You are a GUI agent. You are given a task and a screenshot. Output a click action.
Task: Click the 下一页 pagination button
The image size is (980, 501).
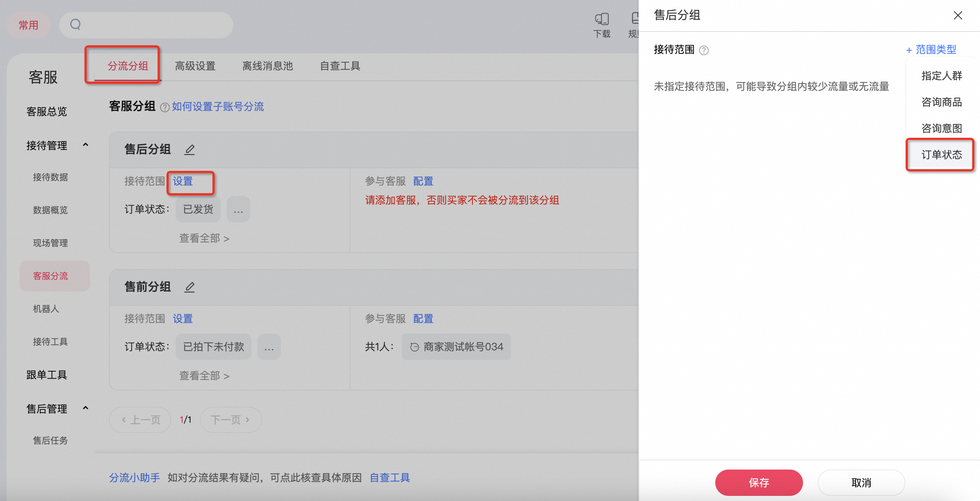click(x=230, y=419)
